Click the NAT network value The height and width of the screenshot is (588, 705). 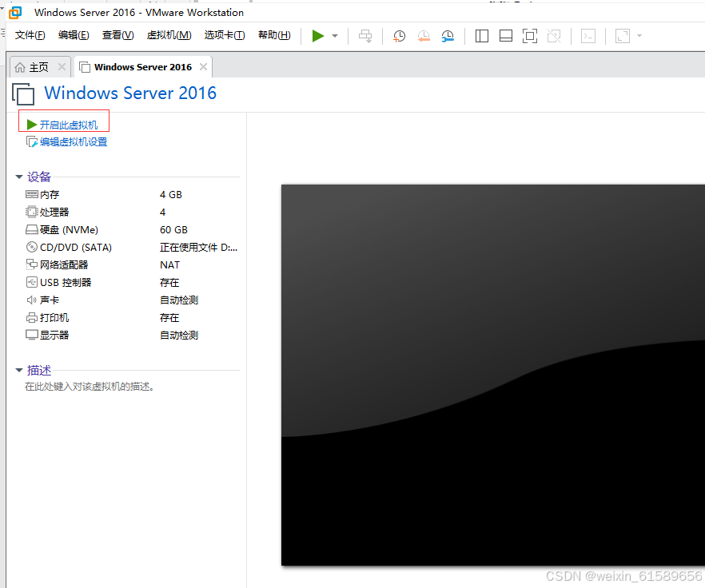[170, 265]
